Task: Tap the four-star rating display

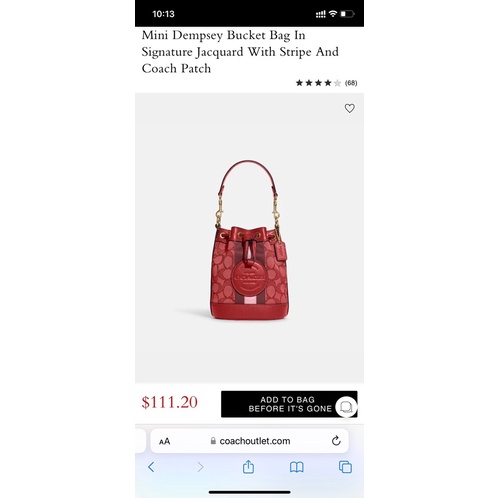Action: (x=318, y=83)
